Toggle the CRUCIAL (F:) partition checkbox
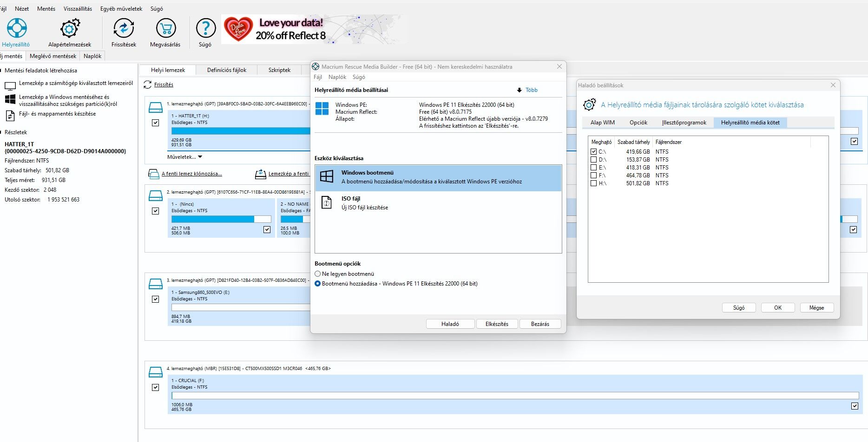 [x=855, y=406]
